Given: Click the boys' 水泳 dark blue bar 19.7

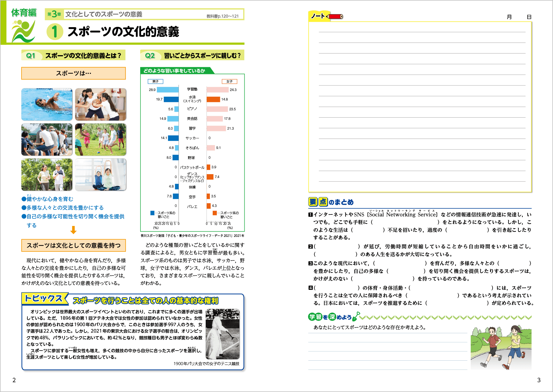Looking at the screenshot, I should pyautogui.click(x=171, y=99).
